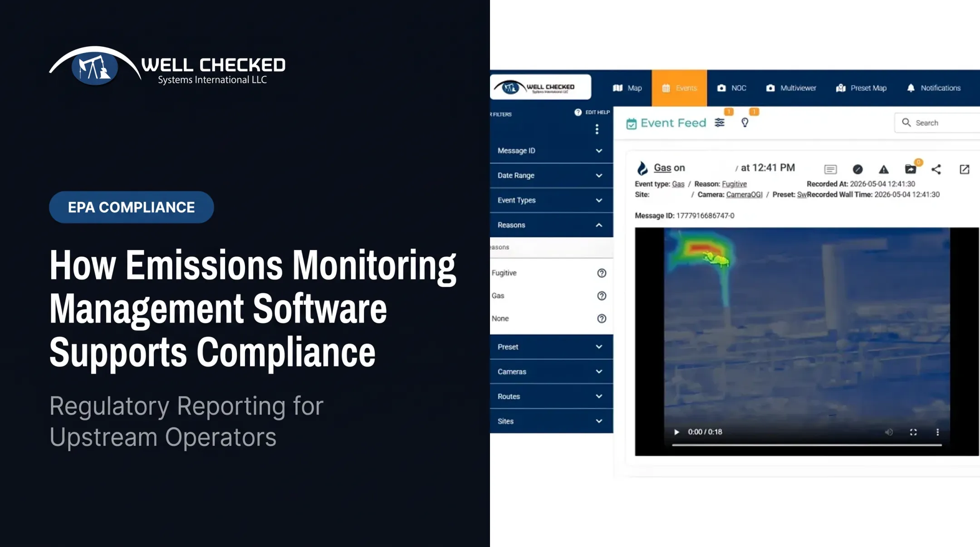
Task: Expand the Preset filter
Action: (x=551, y=347)
